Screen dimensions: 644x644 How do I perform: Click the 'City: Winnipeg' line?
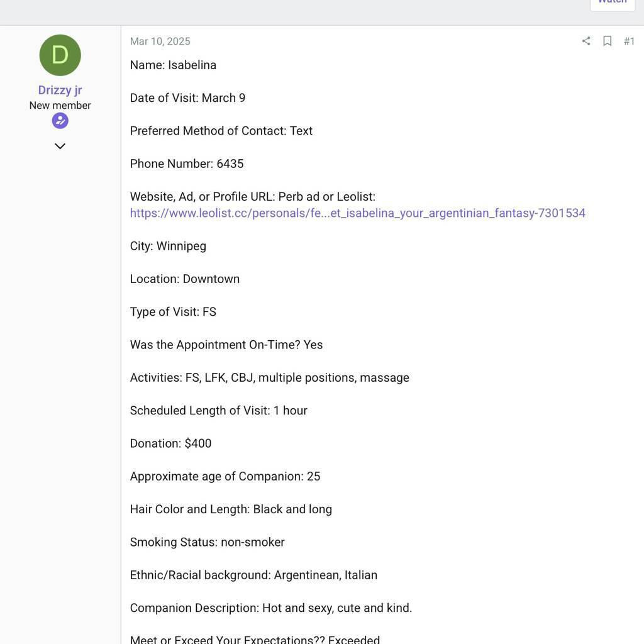coord(168,246)
